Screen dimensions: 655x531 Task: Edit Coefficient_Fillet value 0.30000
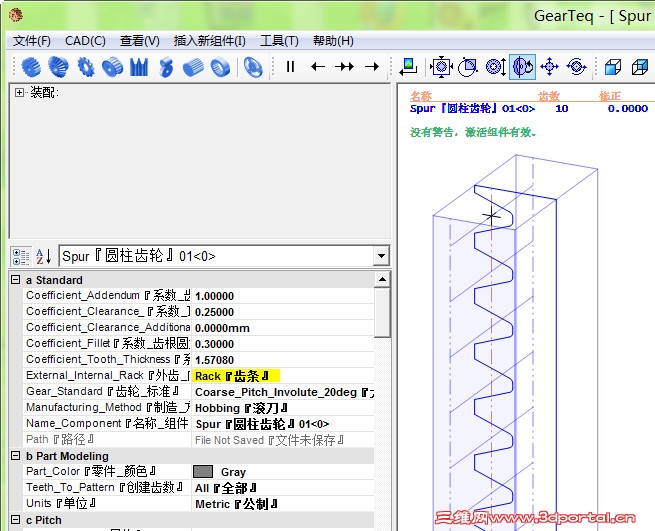[x=283, y=344]
